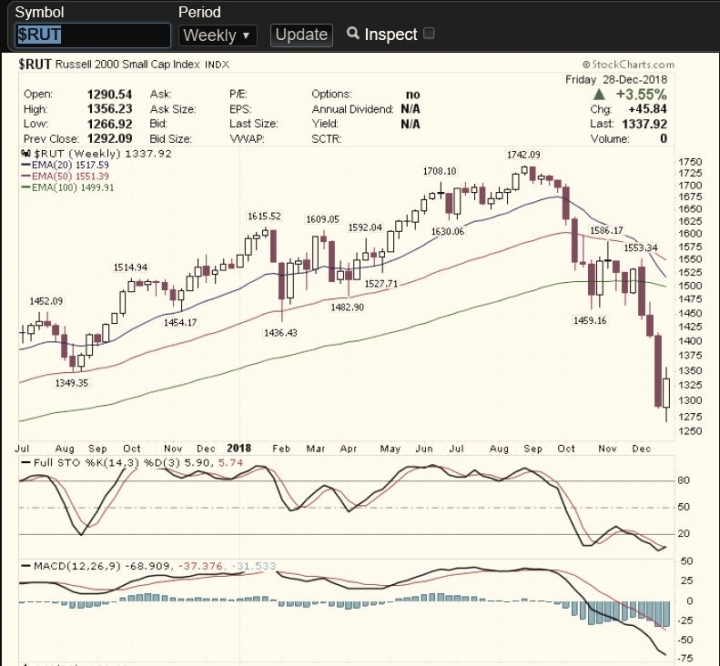Click the EMA(50) 1551.39 legend entry
720x666 pixels.
pyautogui.click(x=65, y=176)
